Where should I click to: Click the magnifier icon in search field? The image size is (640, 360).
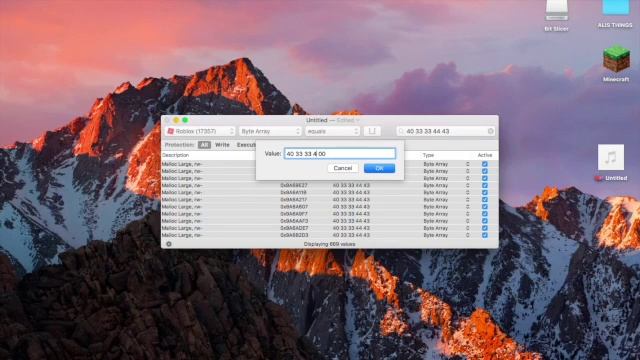click(x=401, y=131)
